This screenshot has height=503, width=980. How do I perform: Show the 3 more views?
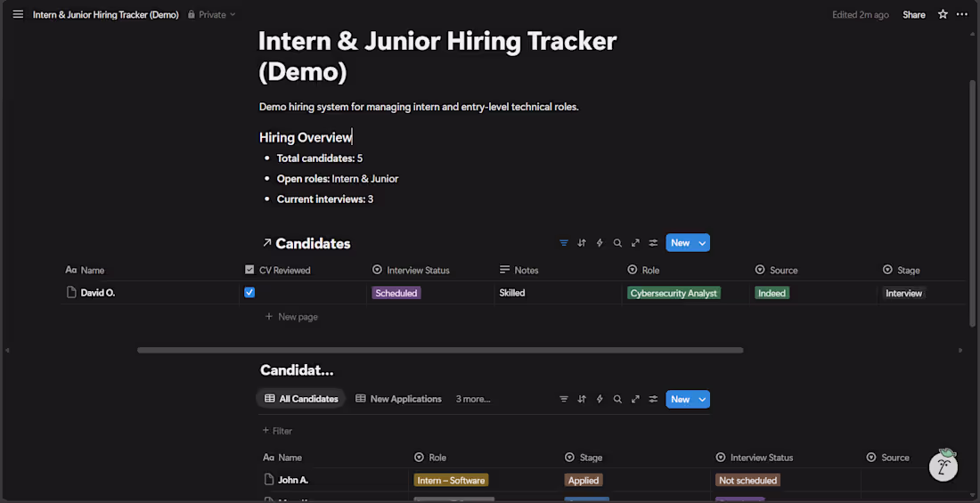(x=472, y=399)
